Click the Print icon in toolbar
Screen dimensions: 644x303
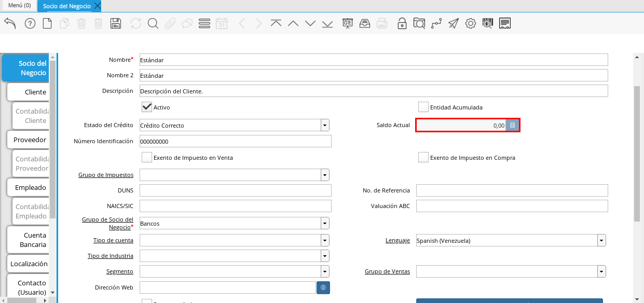[382, 23]
